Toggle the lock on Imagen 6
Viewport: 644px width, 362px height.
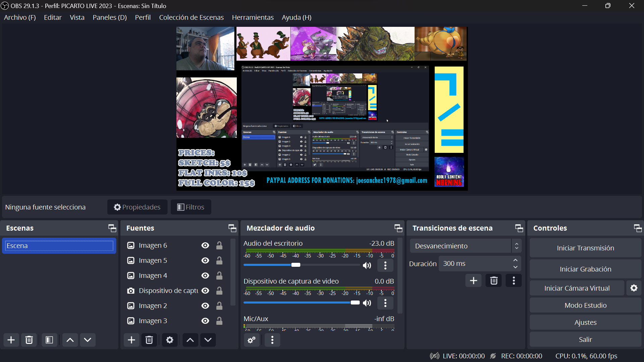point(219,245)
